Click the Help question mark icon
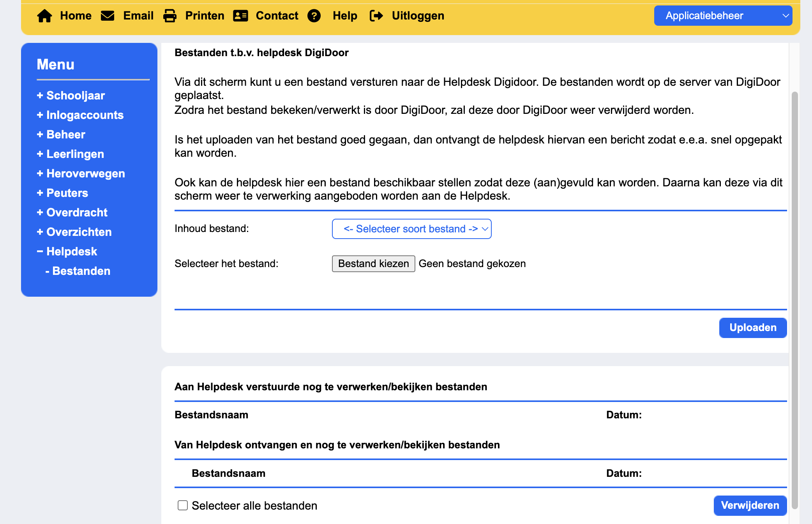Viewport: 812px width, 524px height. pos(314,16)
